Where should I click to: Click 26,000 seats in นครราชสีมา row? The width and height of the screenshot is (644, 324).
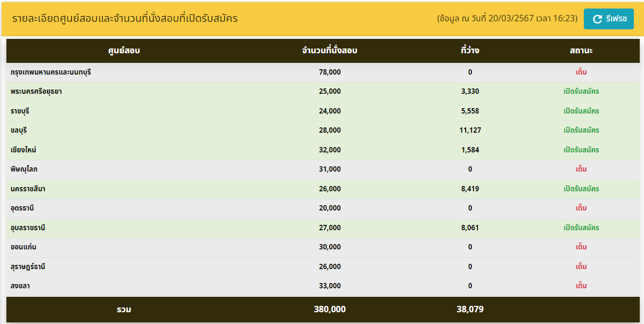point(330,189)
